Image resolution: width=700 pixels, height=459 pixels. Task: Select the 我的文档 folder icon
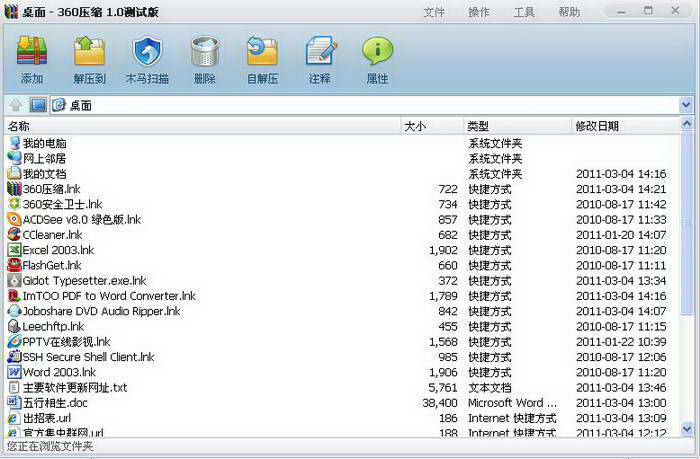coord(14,174)
